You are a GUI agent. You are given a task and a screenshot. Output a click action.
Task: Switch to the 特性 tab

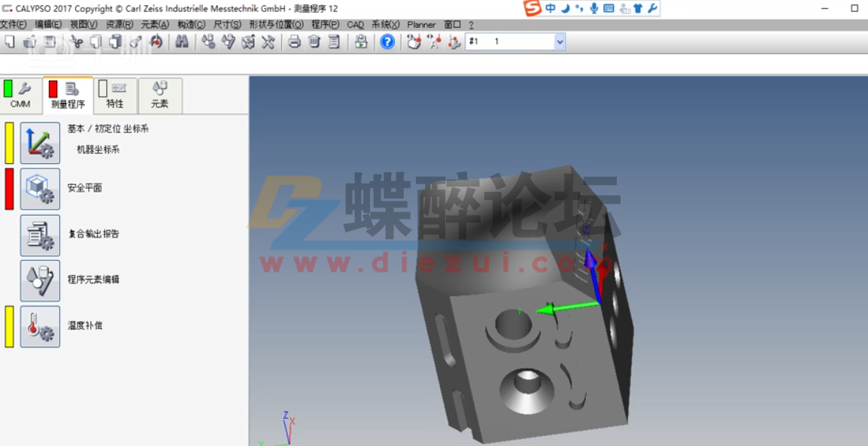(x=116, y=95)
